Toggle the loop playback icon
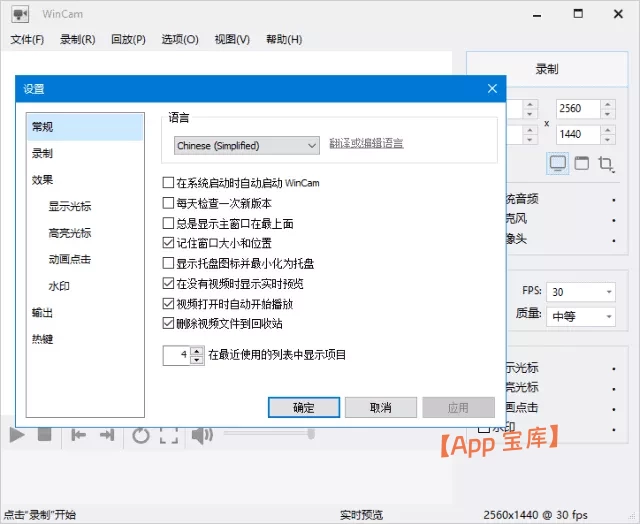 pos(141,435)
